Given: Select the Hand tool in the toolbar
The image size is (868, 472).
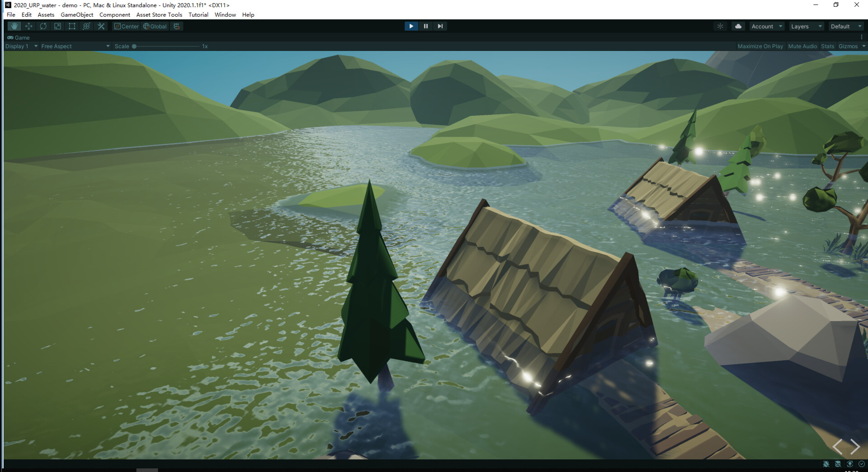Looking at the screenshot, I should [x=14, y=26].
